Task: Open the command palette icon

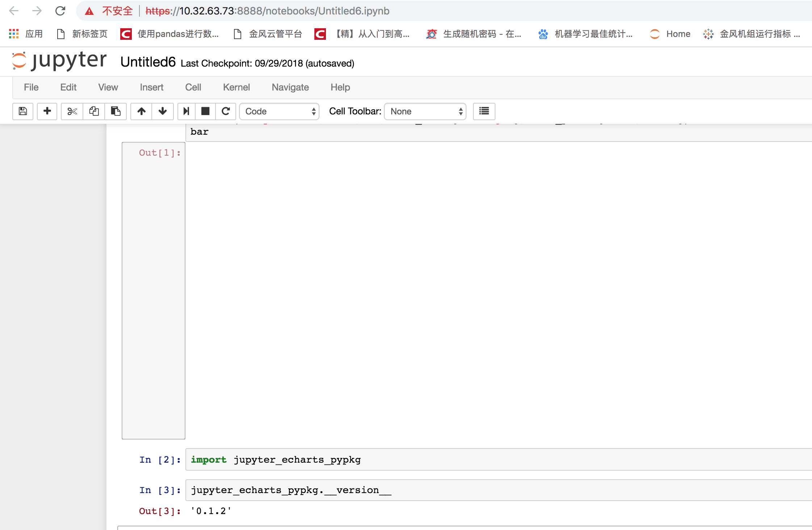Action: coord(484,112)
